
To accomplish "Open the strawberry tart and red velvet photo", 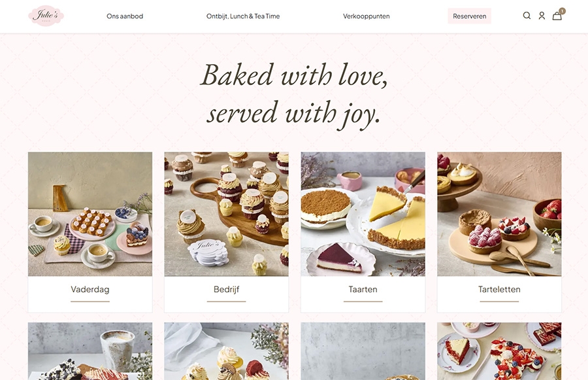I will (x=500, y=351).
